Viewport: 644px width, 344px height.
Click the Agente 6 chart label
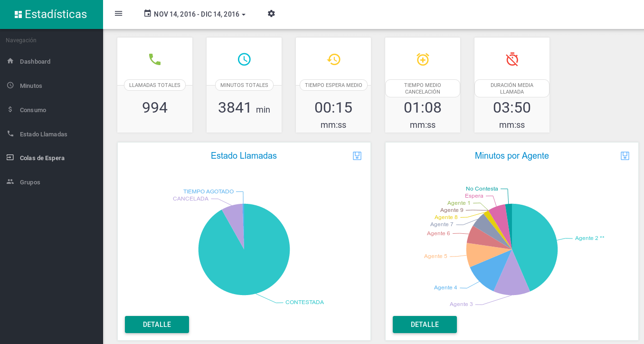point(438,233)
